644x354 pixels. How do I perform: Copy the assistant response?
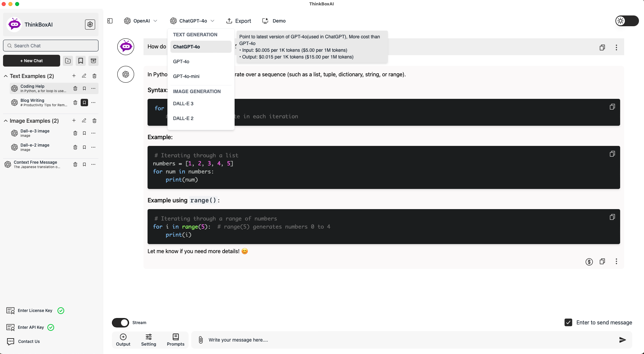[x=602, y=261]
